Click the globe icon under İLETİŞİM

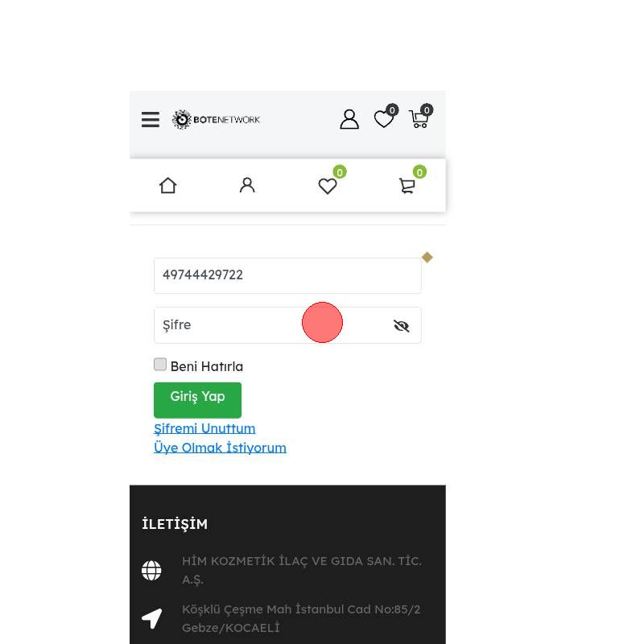pyautogui.click(x=151, y=571)
